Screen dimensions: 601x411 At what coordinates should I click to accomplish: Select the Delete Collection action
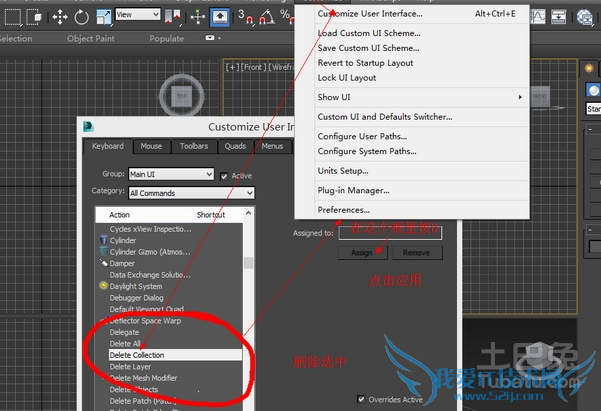(x=175, y=355)
